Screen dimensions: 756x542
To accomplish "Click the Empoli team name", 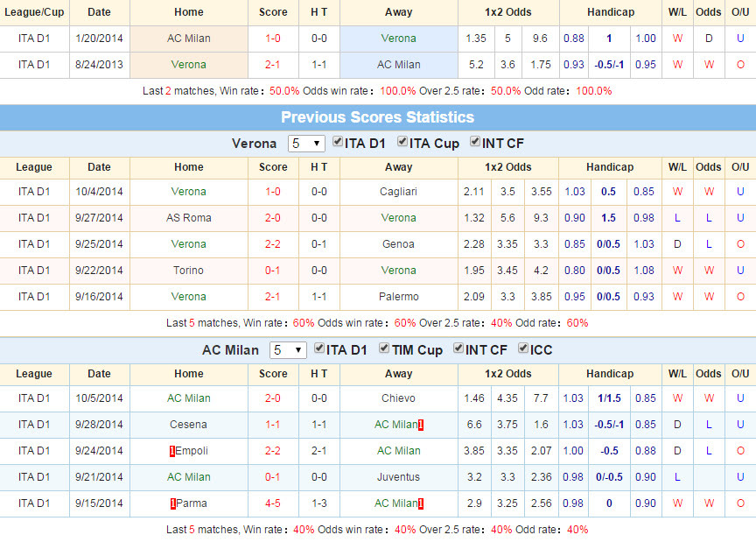I will [192, 451].
